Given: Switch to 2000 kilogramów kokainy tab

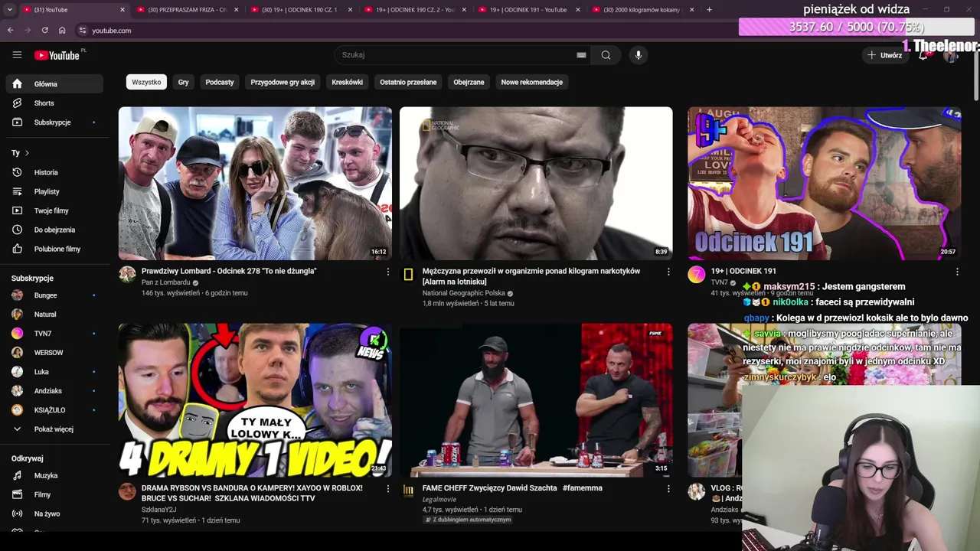Looking at the screenshot, I should coord(643,10).
